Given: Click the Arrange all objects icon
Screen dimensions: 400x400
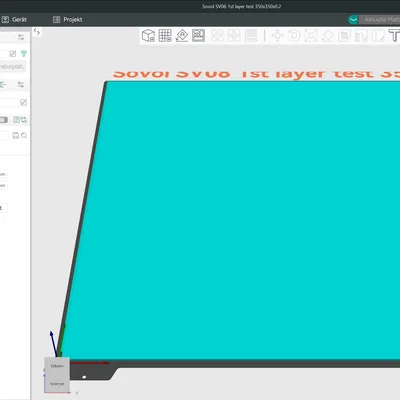Looking at the screenshot, I should click(198, 35).
